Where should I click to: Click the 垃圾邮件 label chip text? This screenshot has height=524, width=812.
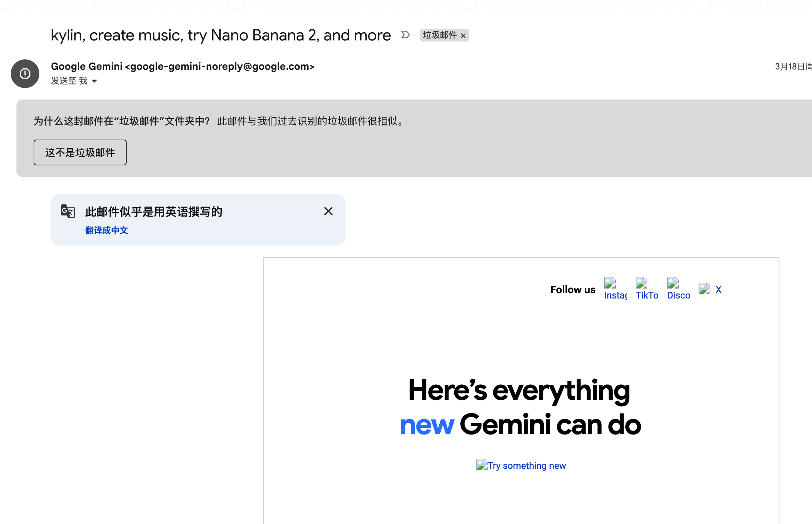[440, 35]
